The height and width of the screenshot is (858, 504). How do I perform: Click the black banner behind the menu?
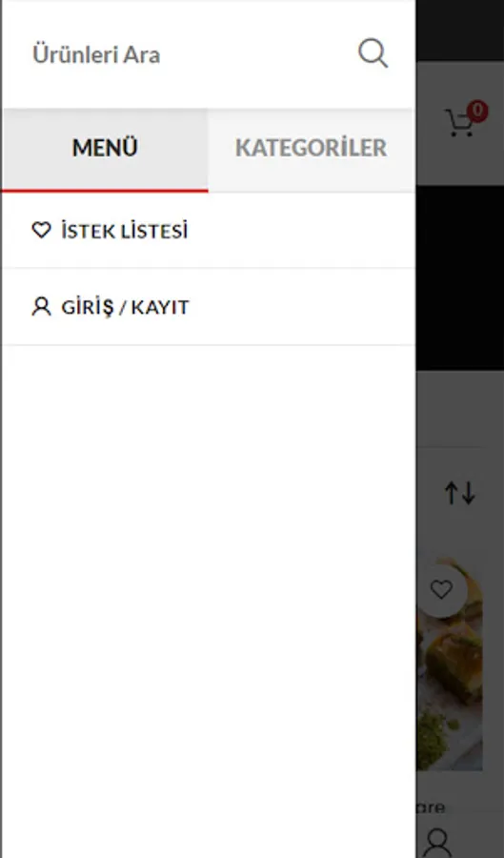click(x=460, y=278)
